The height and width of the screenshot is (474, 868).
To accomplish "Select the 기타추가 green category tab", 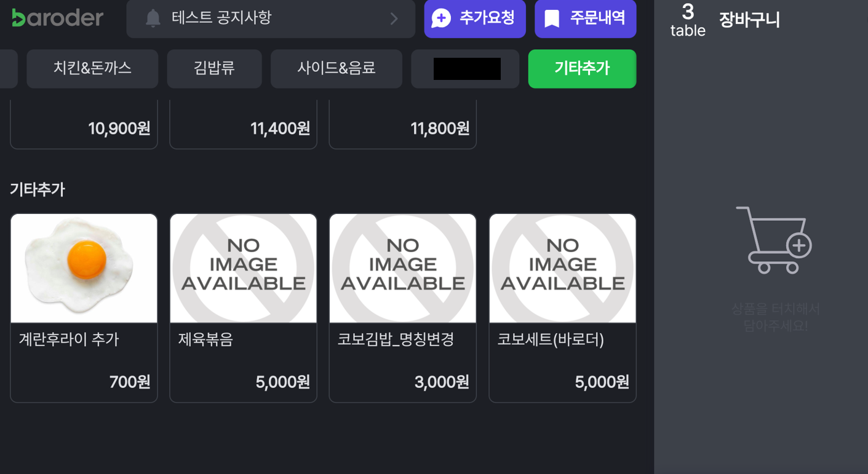I will click(x=582, y=68).
